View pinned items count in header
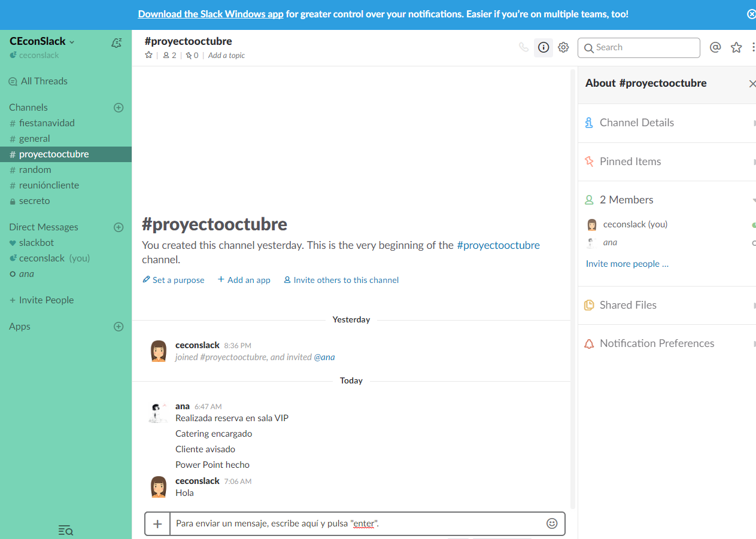The width and height of the screenshot is (756, 539). coord(192,55)
